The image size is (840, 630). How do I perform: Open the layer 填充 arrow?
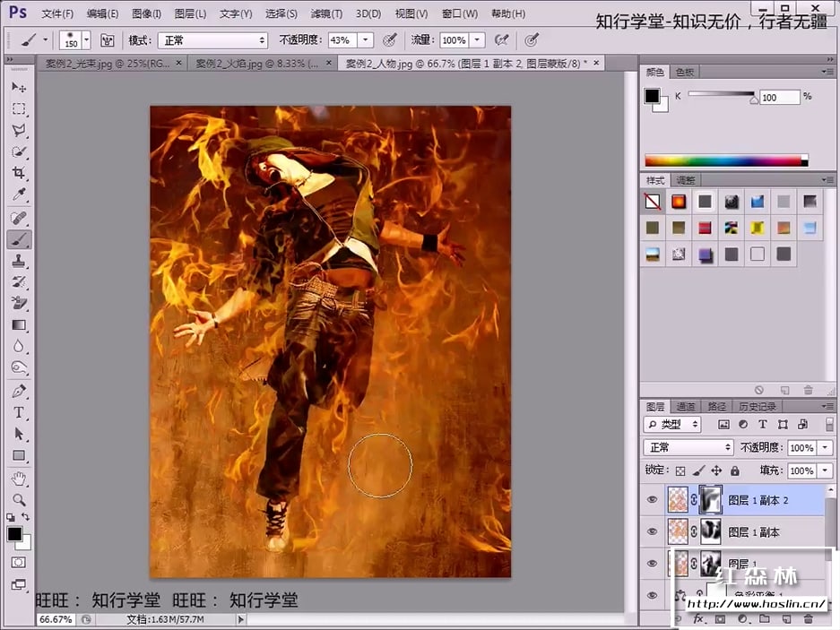point(825,470)
